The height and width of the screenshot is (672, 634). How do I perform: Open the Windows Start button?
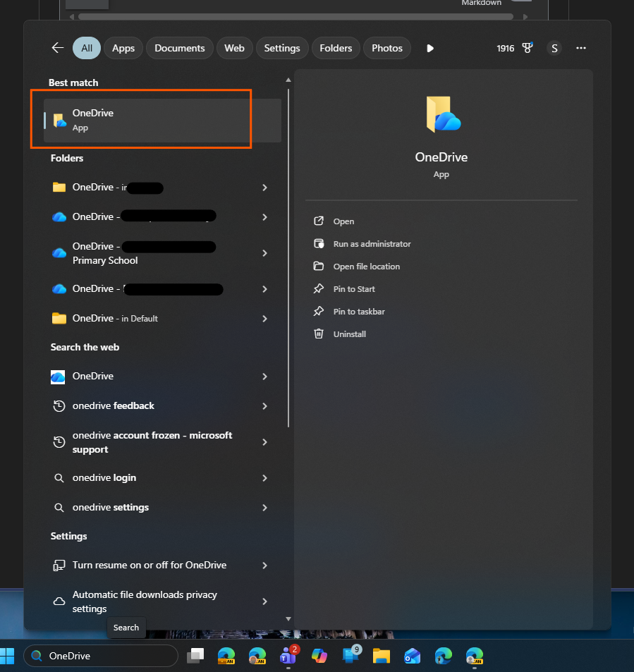tap(7, 656)
